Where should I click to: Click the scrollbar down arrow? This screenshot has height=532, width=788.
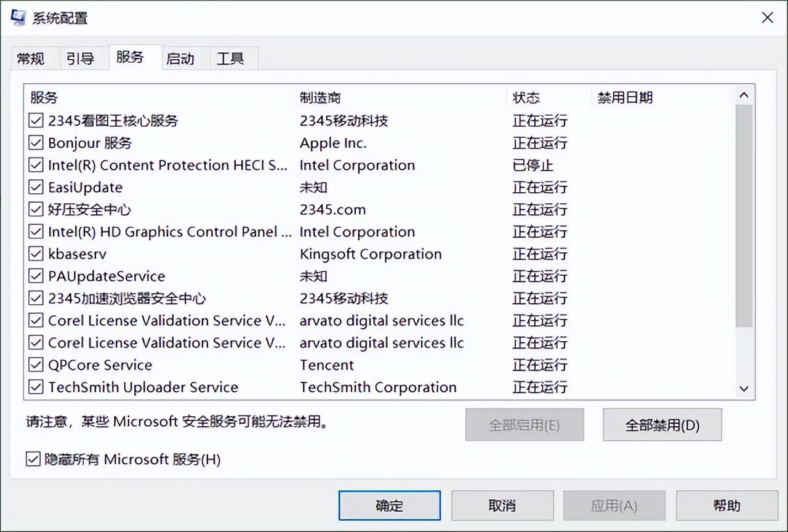click(744, 389)
